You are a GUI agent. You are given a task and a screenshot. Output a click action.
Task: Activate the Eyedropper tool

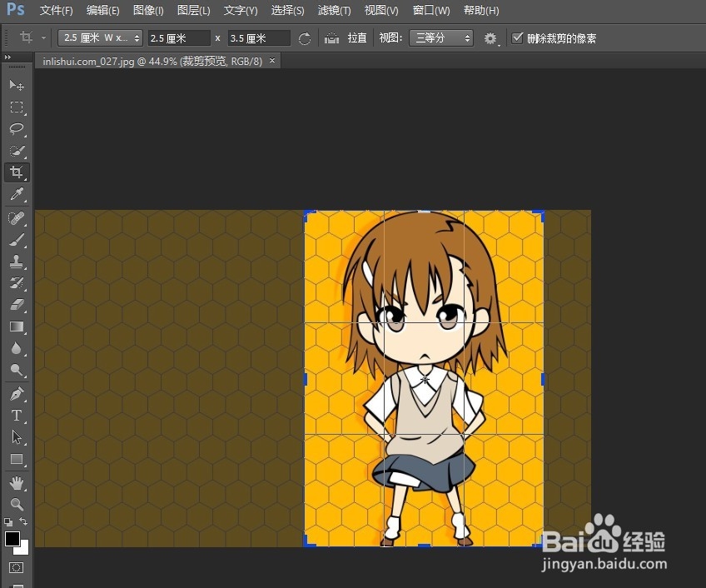click(x=16, y=194)
